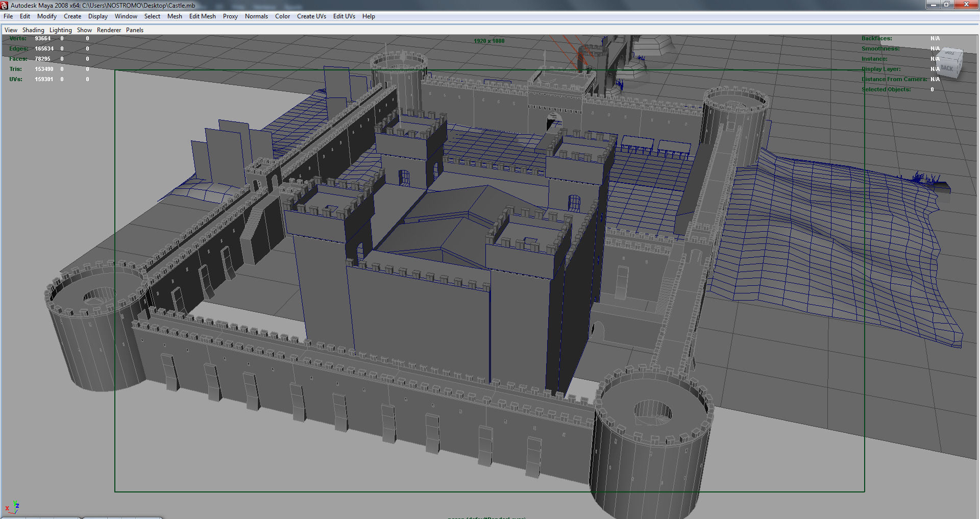Click the Distance From Camera label
The image size is (980, 519).
[x=894, y=79]
